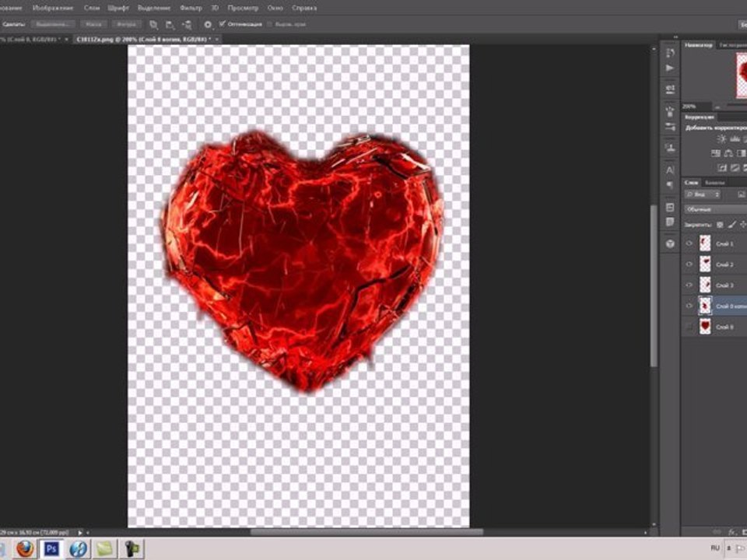Switch to the Каналы tab
The width and height of the screenshot is (747, 560).
point(714,182)
